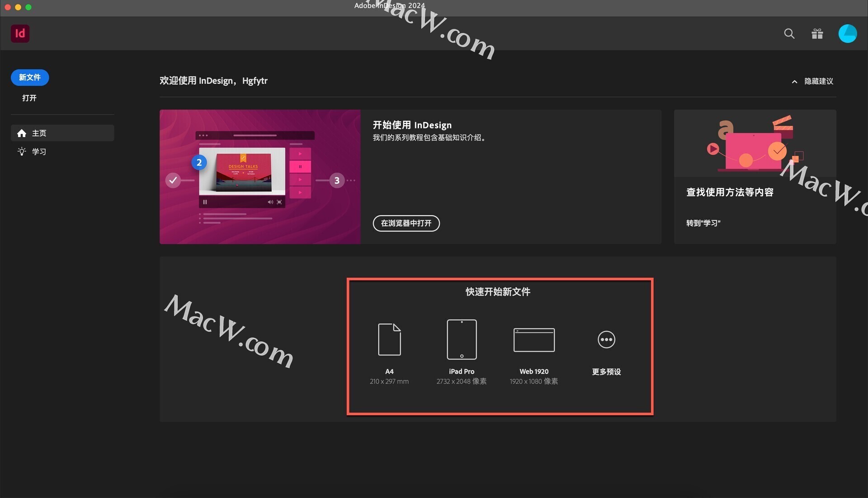The height and width of the screenshot is (498, 868).
Task: Open the 查找使用方法等内容 card
Action: [755, 177]
